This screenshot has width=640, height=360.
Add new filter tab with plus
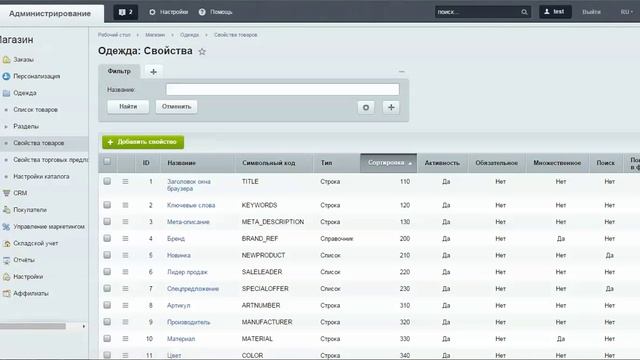click(x=153, y=72)
